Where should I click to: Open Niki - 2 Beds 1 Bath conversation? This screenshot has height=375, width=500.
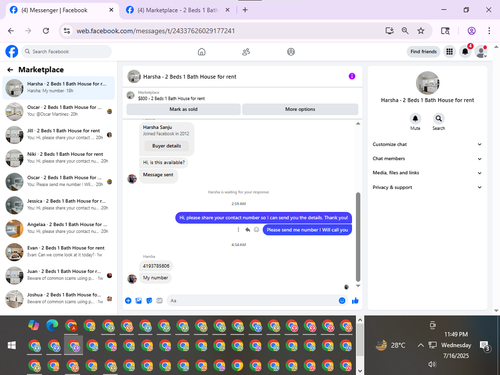pos(59,158)
